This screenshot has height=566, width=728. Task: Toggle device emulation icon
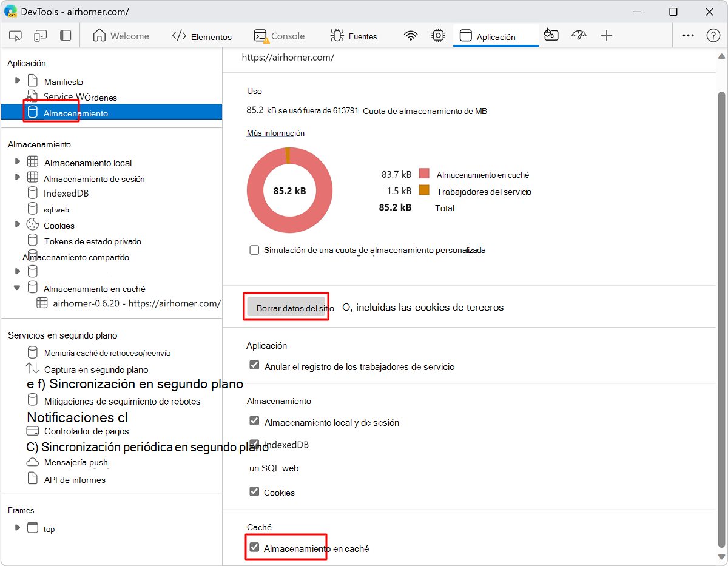(x=40, y=36)
